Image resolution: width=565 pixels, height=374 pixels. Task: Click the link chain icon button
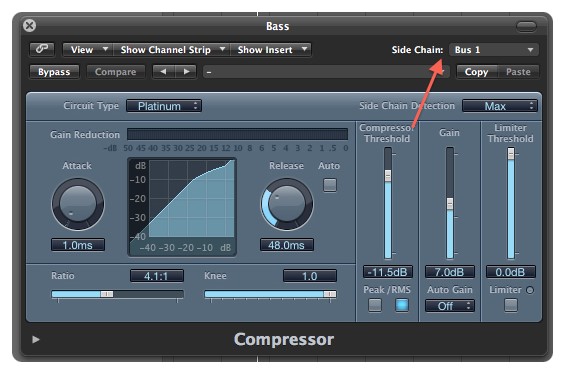pos(42,49)
